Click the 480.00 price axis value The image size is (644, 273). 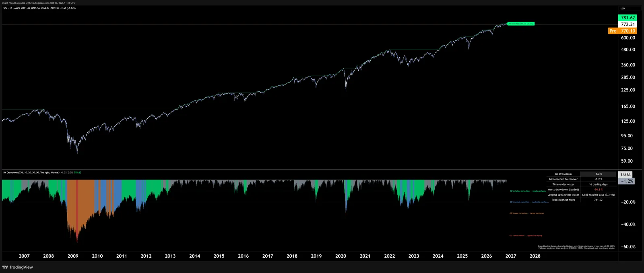tap(628, 50)
